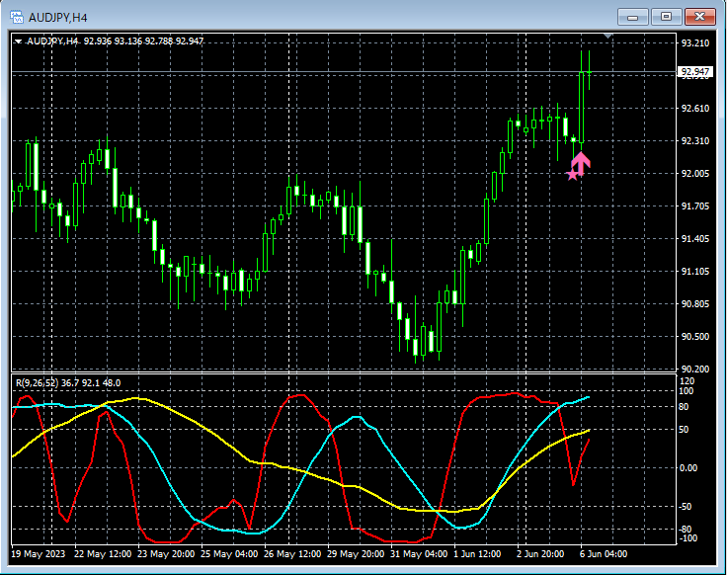Click the price scale value 90.200
Screen dimensions: 728x575
[x=695, y=369]
